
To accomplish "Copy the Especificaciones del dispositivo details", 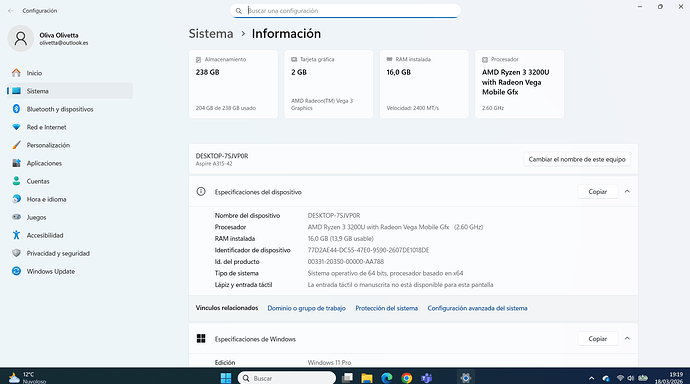I will pos(598,192).
